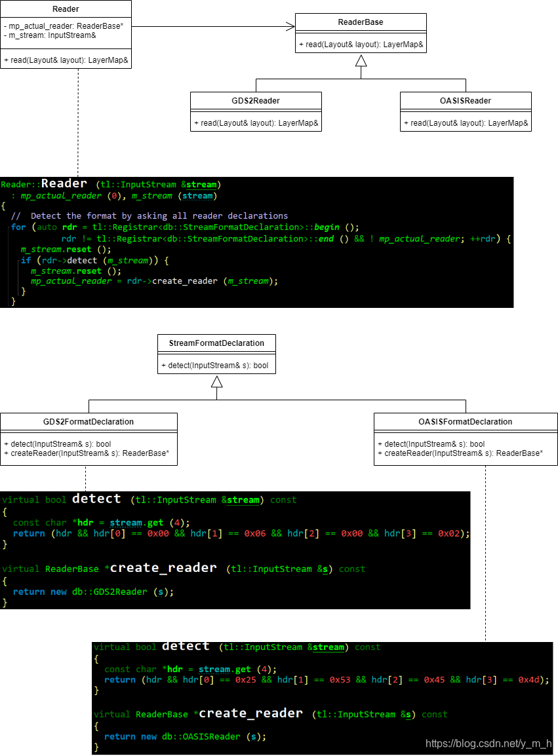Click OASISReader's read(Layout& layout) method
Screen dimensions: 558x756
point(466,123)
